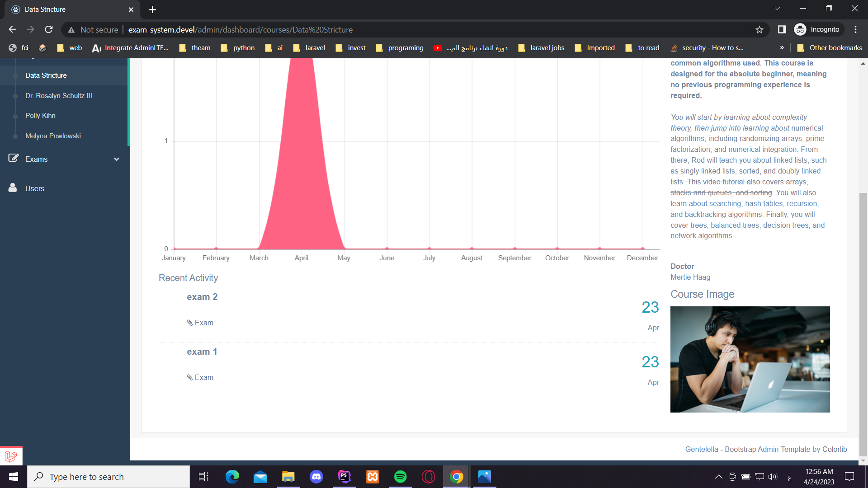The width and height of the screenshot is (868, 488).
Task: Click the Users person icon in sidebar
Action: click(13, 188)
